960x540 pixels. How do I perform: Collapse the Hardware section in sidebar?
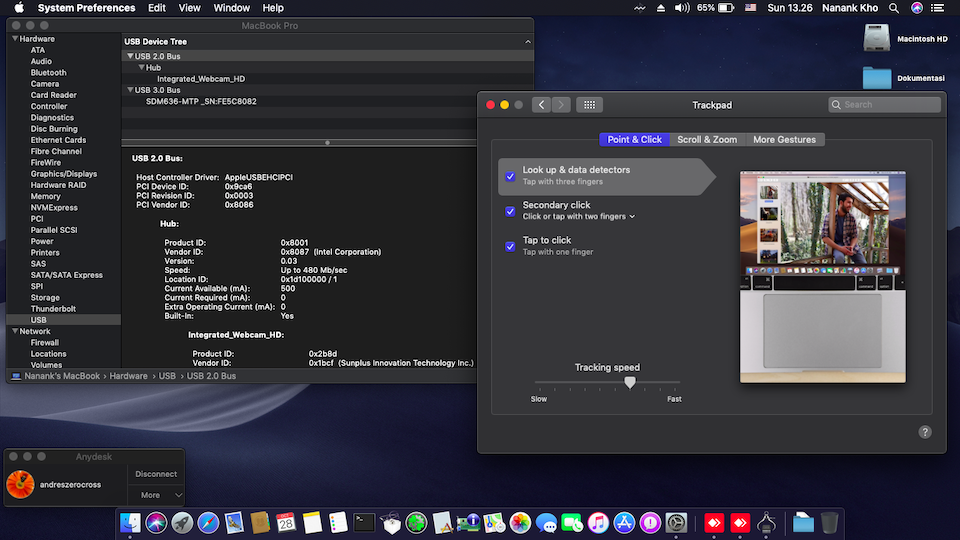point(14,39)
